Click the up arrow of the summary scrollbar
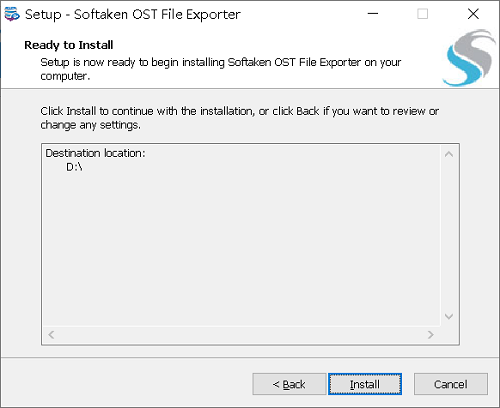Viewport: 500px width, 408px height. coord(449,154)
